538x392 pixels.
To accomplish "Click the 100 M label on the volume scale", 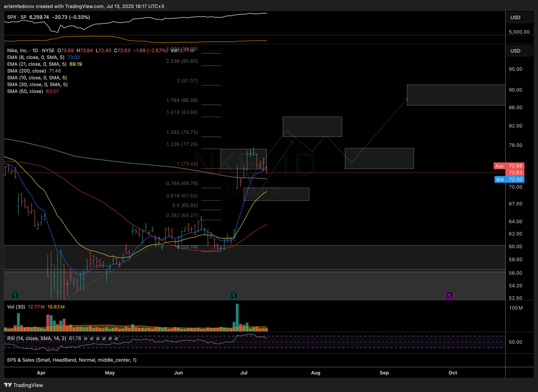I will [516, 308].
